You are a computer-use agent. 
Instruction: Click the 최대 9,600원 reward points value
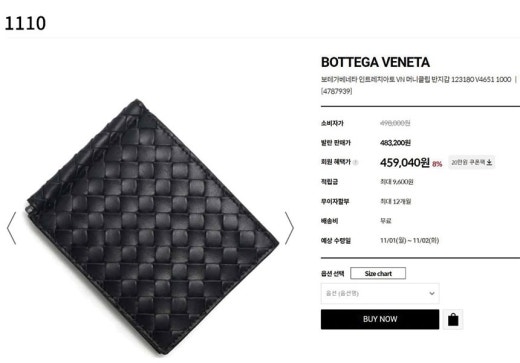pyautogui.click(x=397, y=182)
